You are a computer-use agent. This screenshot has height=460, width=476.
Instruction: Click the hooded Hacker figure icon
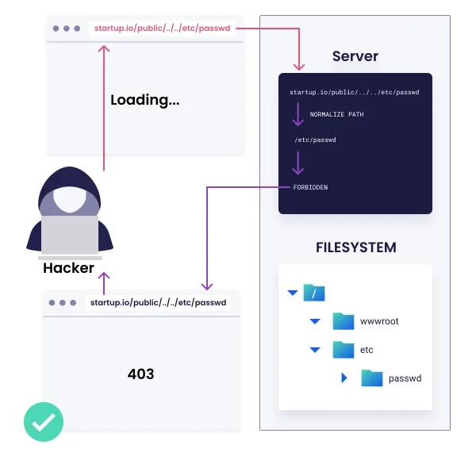(x=70, y=213)
